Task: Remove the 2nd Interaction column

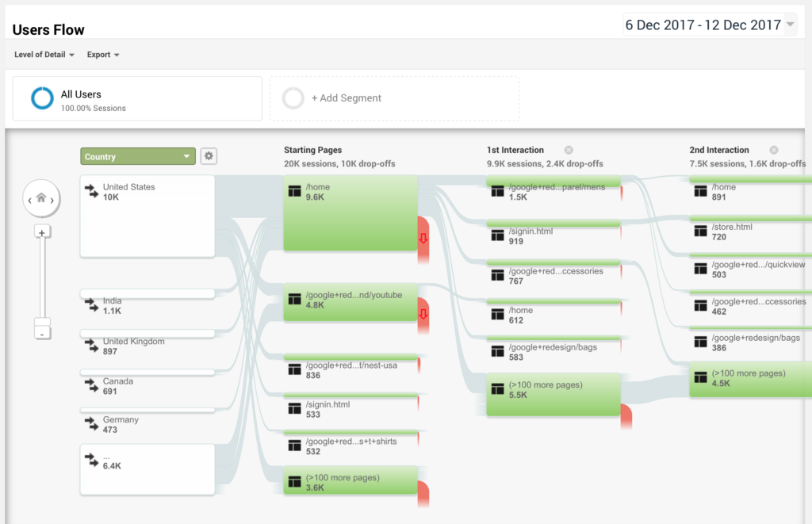Action: (773, 150)
